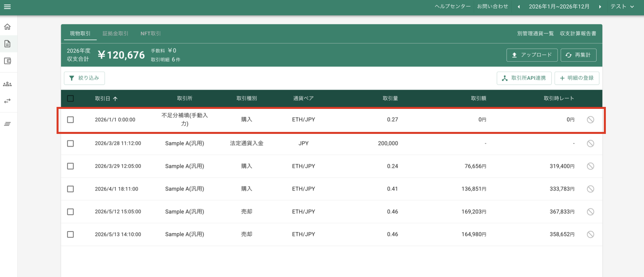
Task: Open the transfer arrows icon in sidebar
Action: 7,101
